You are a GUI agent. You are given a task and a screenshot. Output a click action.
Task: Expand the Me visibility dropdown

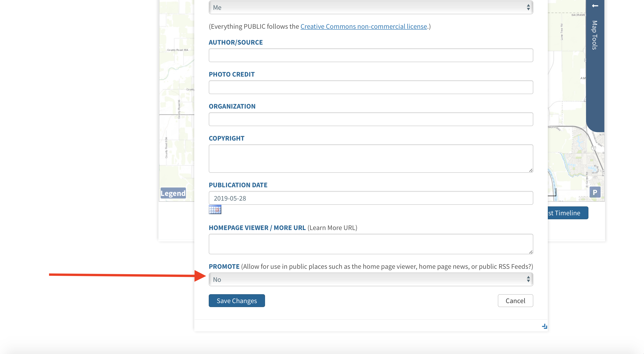371,7
